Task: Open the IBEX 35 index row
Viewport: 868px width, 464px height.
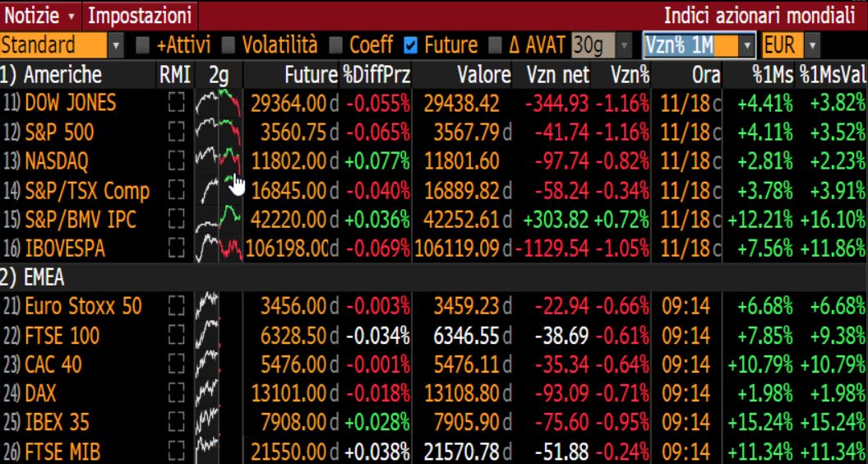Action: 434,424
